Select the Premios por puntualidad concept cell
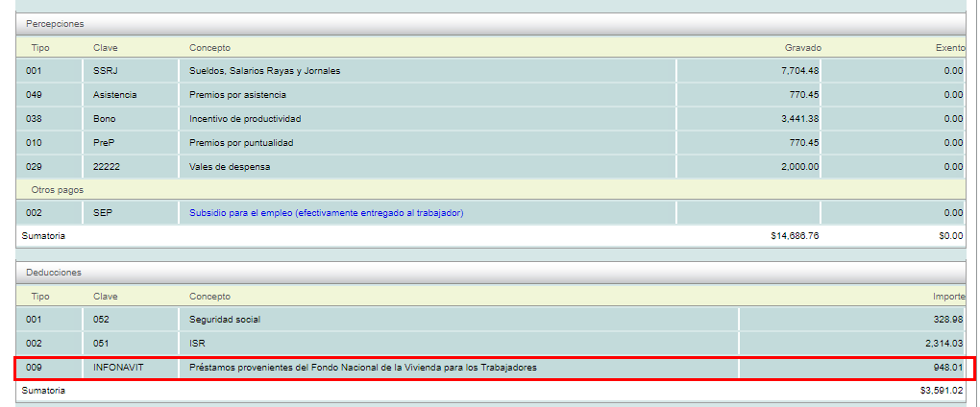Viewport: 980px width, 407px height. pos(241,143)
